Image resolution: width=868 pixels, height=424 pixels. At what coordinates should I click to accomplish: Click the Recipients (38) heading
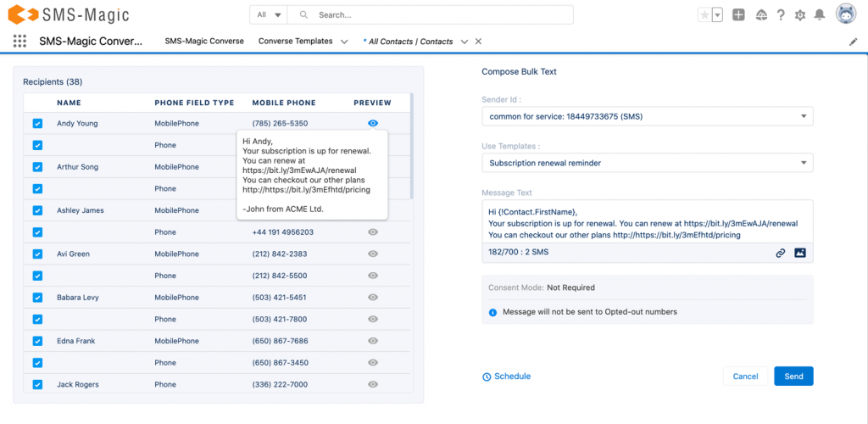pos(53,82)
